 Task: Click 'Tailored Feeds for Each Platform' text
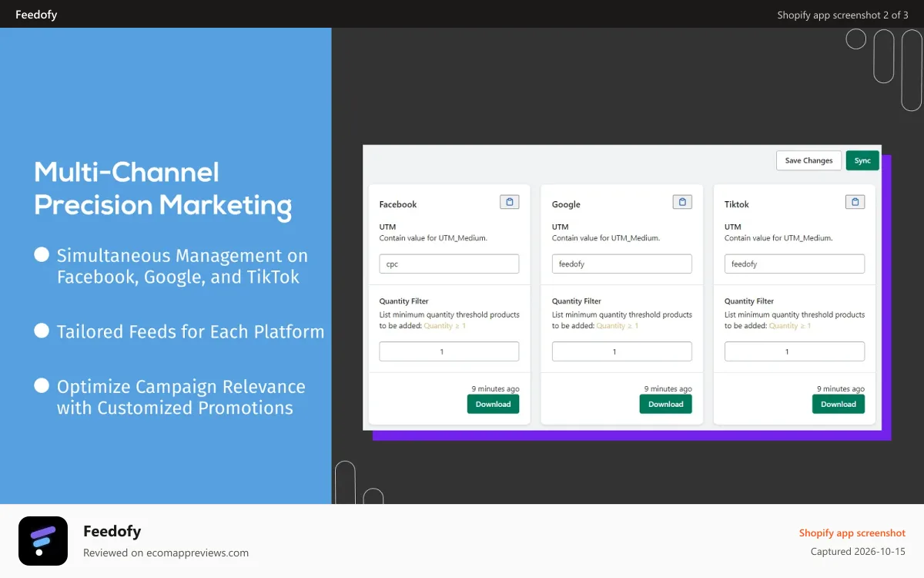[190, 331]
